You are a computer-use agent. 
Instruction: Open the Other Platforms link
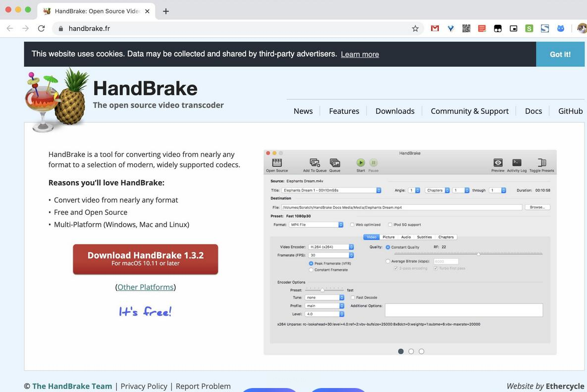[145, 287]
